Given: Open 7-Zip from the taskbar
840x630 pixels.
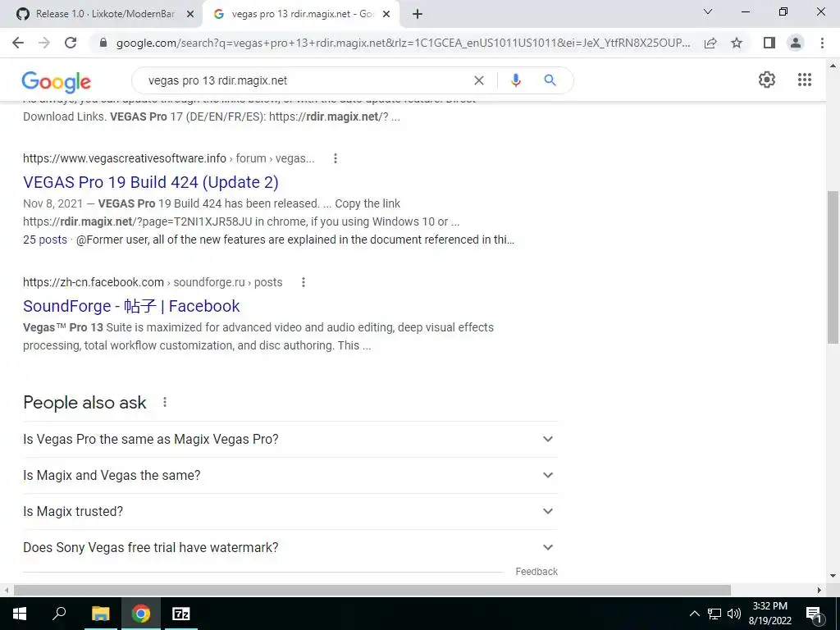Looking at the screenshot, I should click(181, 614).
